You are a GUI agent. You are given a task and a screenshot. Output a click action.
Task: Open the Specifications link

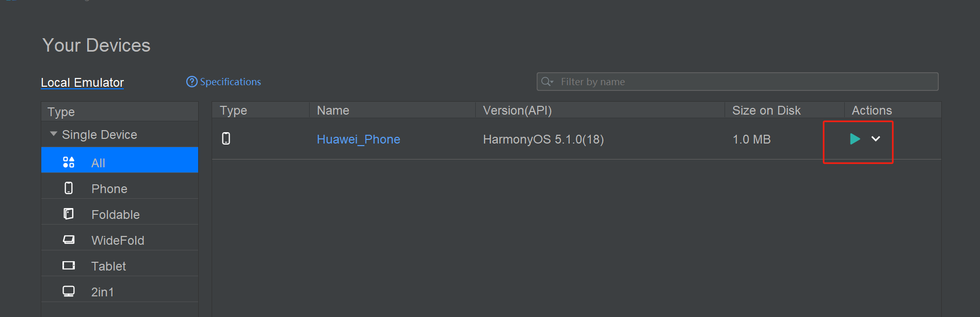[x=230, y=82]
